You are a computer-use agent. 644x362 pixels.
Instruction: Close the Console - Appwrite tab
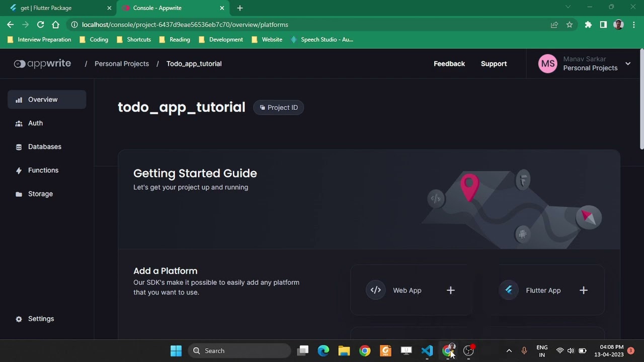[222, 8]
